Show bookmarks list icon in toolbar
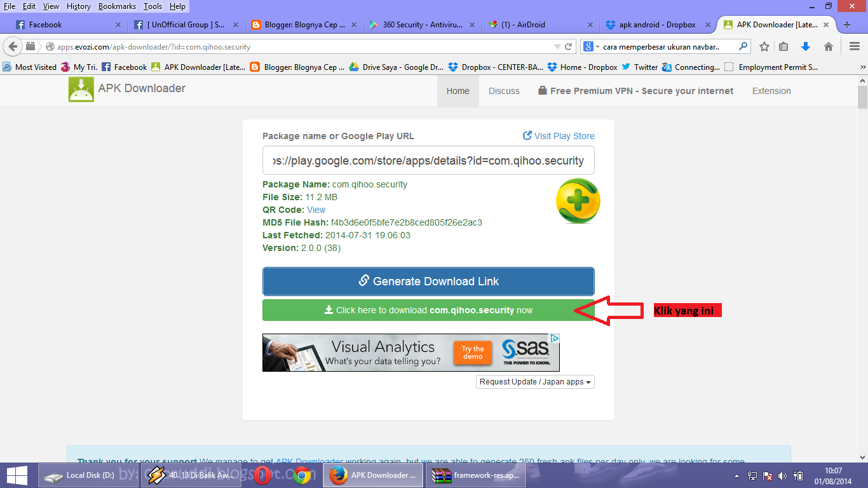Viewport: 868px width, 488px height. 783,46
